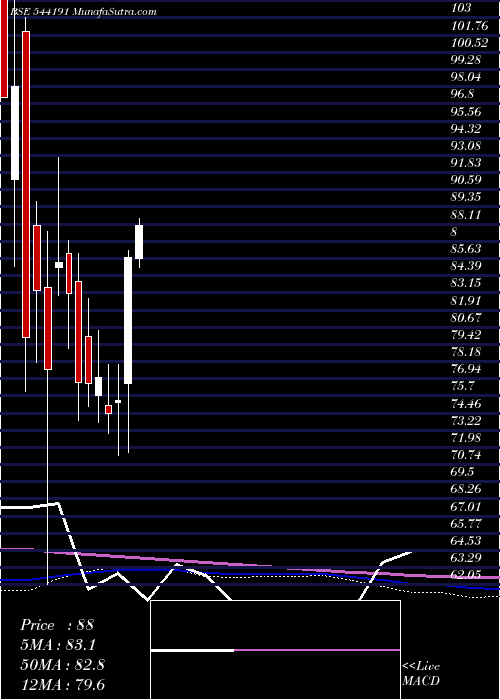Click the 95.56 price axis label
Viewport: 500px width, 700px height.
click(x=466, y=111)
